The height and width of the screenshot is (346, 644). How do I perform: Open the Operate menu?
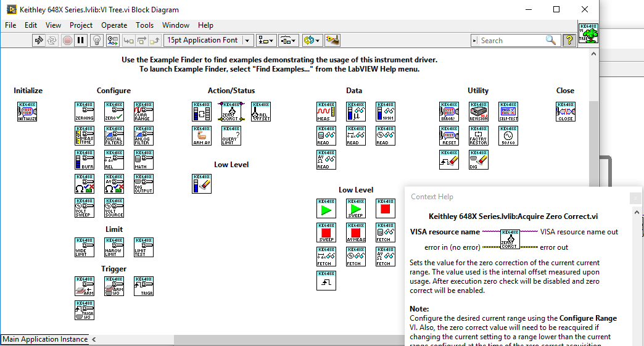pos(114,25)
